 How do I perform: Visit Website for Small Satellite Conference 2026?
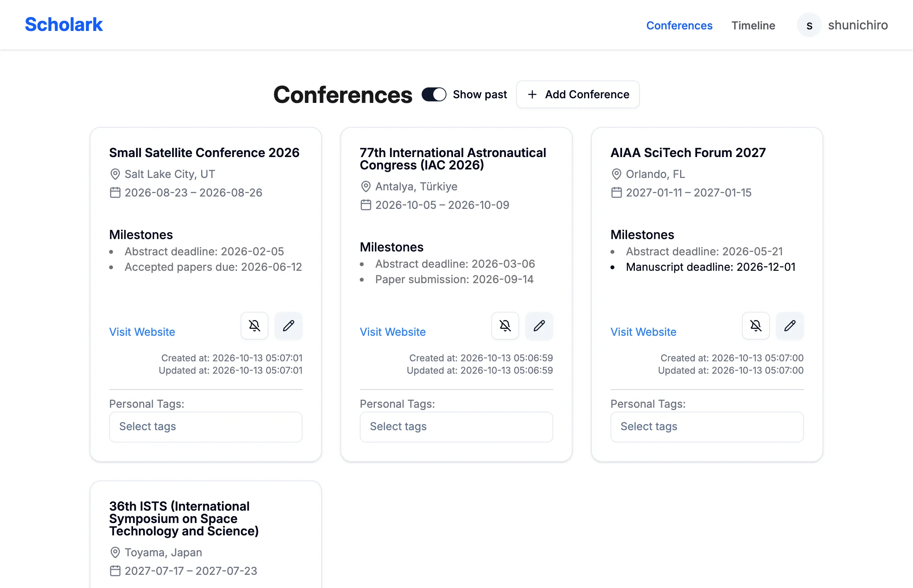point(142,332)
